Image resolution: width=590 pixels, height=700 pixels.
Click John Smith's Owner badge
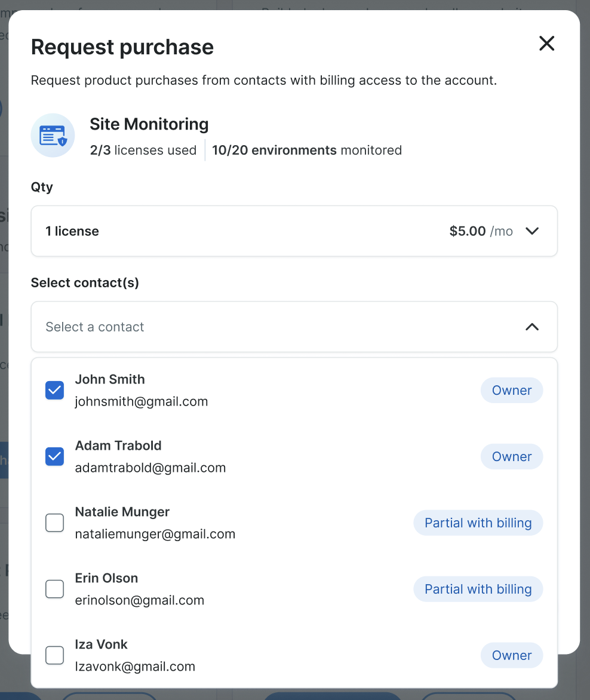[511, 391]
